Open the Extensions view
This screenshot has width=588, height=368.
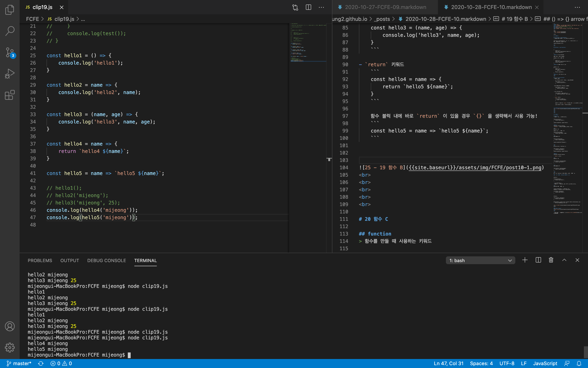pos(10,95)
